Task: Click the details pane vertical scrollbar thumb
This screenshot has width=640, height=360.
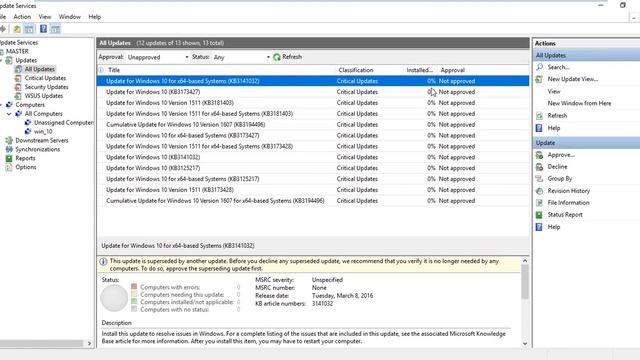Action: coord(525,282)
